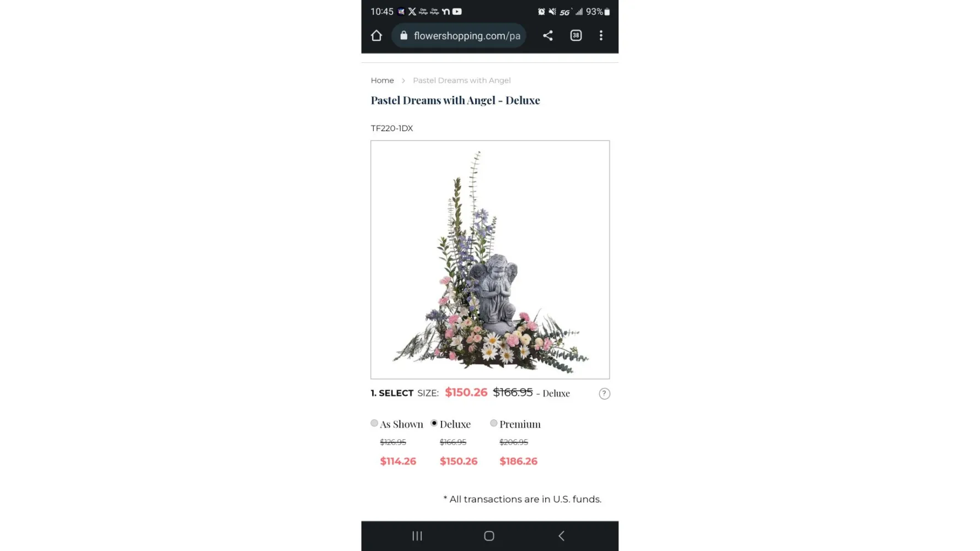
Task: Click the $114.26 As Shown price
Action: point(398,461)
